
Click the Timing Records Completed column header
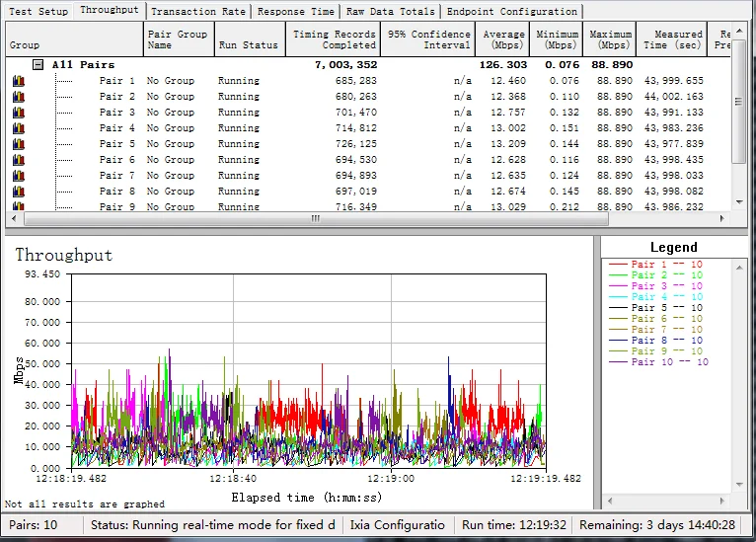[334, 39]
